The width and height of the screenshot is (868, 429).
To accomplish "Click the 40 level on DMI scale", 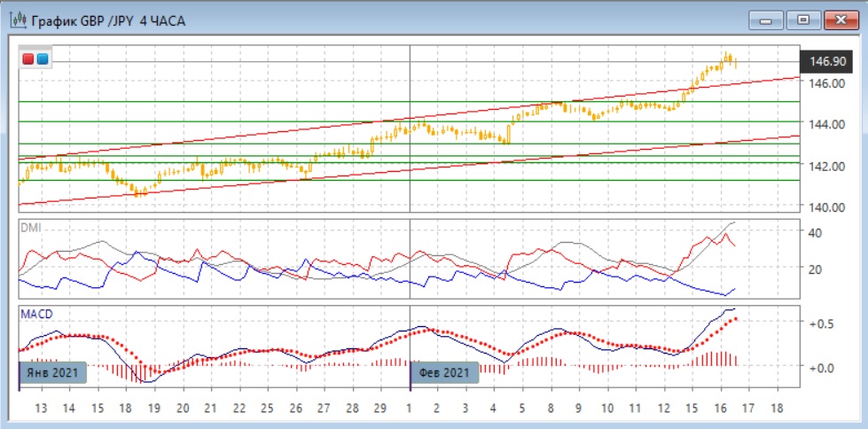I will [x=814, y=232].
